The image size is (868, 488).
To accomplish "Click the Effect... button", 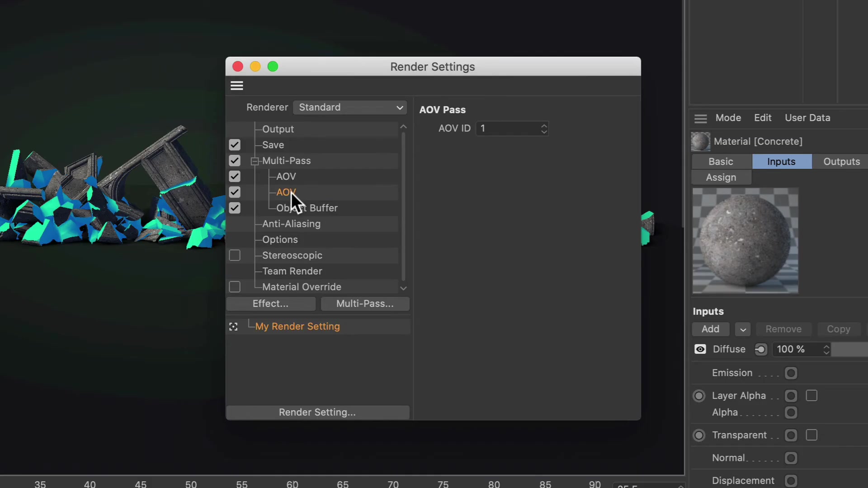I will (270, 304).
